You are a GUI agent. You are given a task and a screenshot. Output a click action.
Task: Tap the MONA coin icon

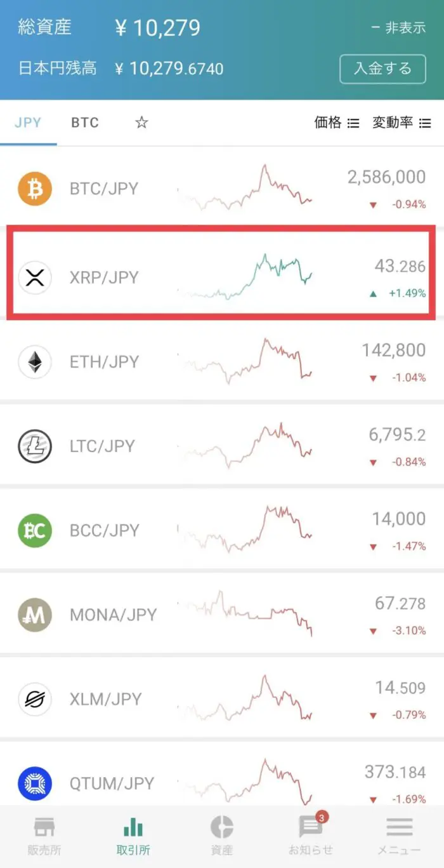point(35,615)
